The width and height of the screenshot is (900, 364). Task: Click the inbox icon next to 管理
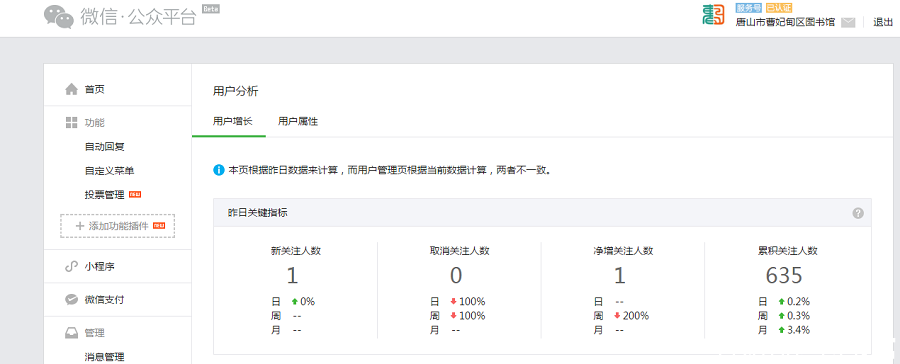coord(71,333)
